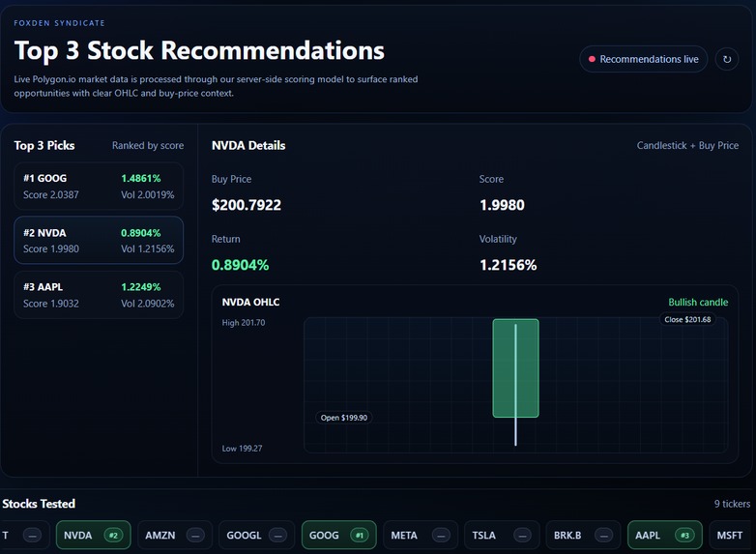Click the dash badge on BRK.B chip

coord(603,536)
